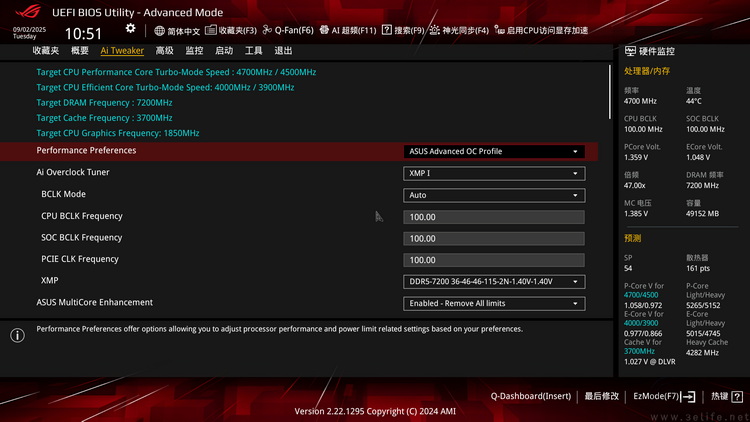750x422 pixels.
Task: Switch to the 概要 tab
Action: pos(80,51)
